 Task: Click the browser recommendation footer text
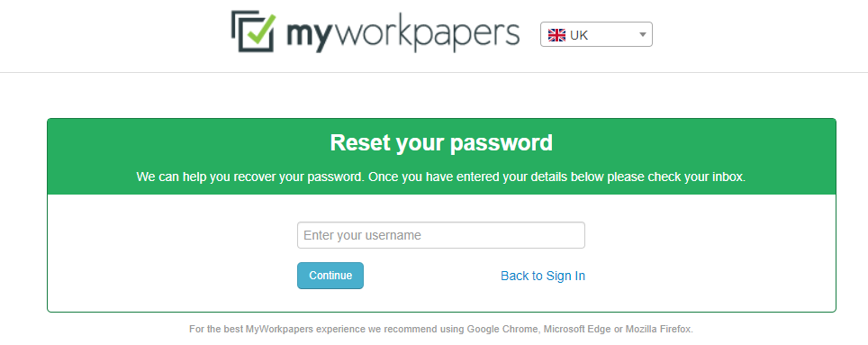click(440, 329)
